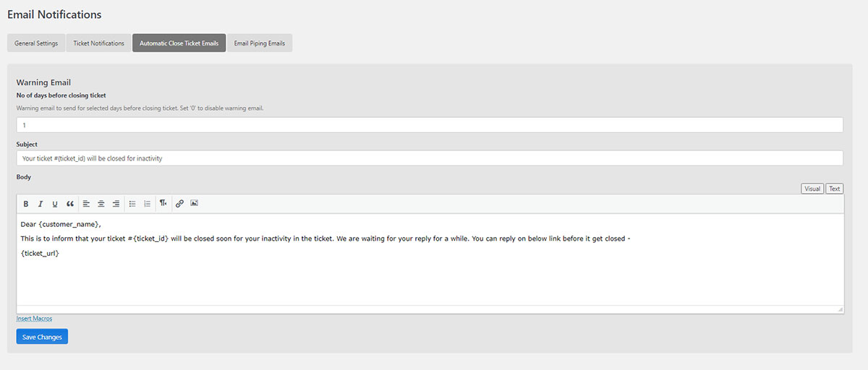Viewport: 868px width, 370px height.
Task: Toggle bold formatting in the editor
Action: click(26, 204)
